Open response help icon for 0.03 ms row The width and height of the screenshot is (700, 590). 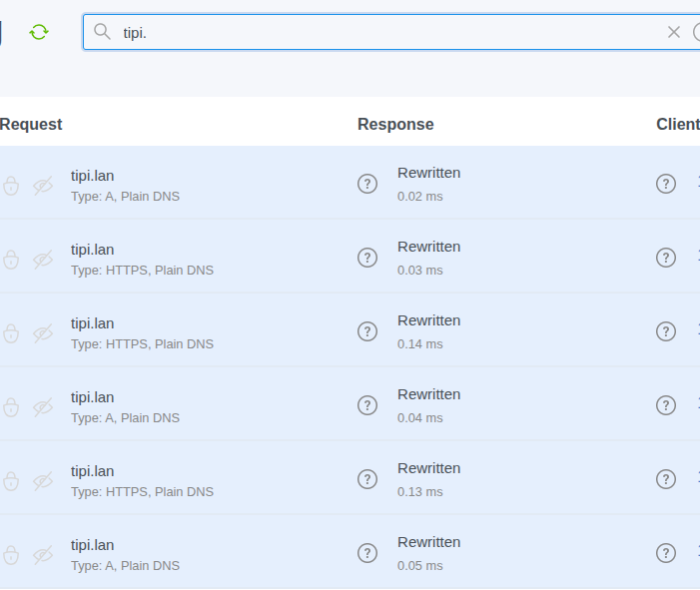(x=367, y=258)
